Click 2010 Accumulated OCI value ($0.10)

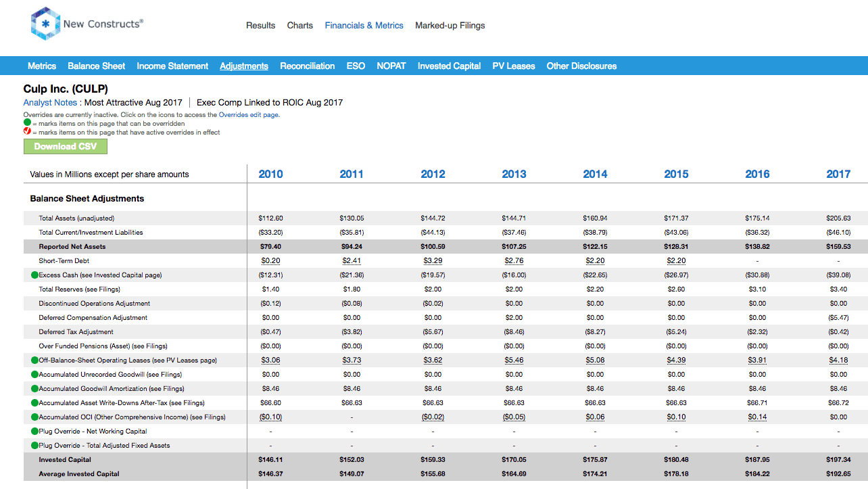coord(270,417)
